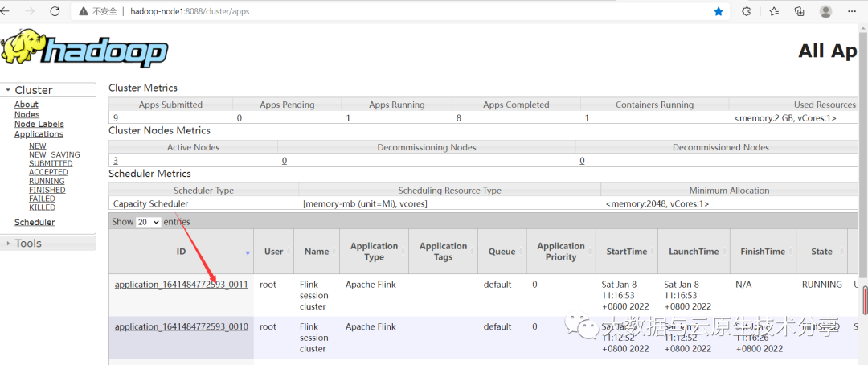Open the browser extensions puzzle icon
This screenshot has width=868, height=365.
click(747, 11)
